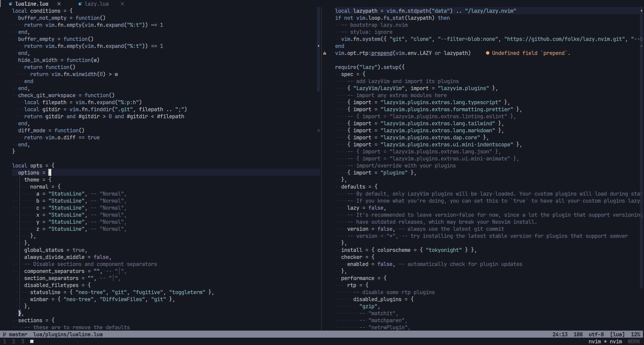
Task: Click the 'sections = {' line
Action: pos(36,320)
